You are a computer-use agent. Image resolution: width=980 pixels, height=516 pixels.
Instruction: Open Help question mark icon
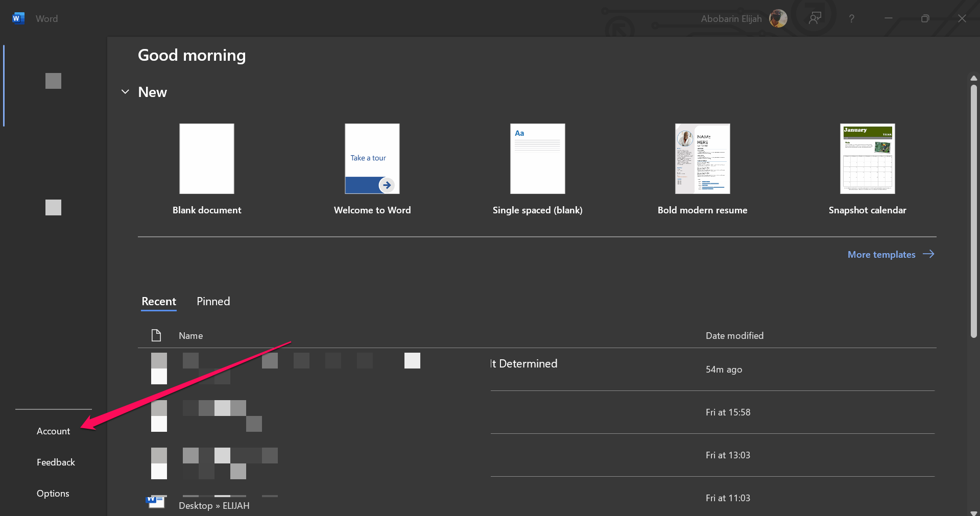click(851, 18)
